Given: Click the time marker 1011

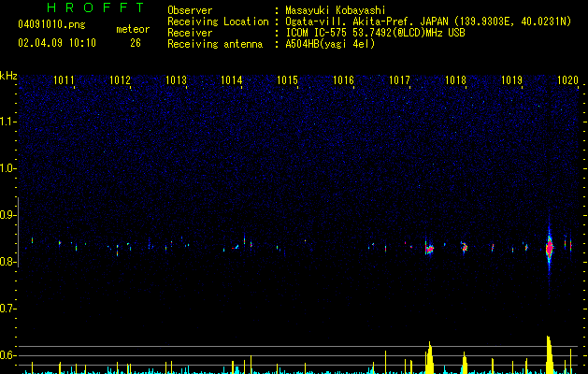Looking at the screenshot, I should click(x=64, y=80).
